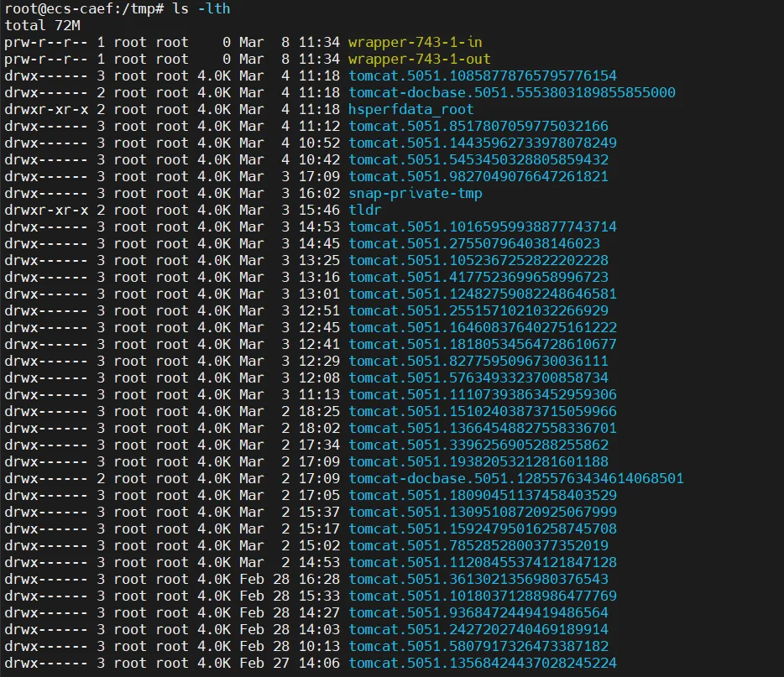Click the 'ls -lth' command text
The width and height of the screenshot is (784, 677).
pos(201,9)
